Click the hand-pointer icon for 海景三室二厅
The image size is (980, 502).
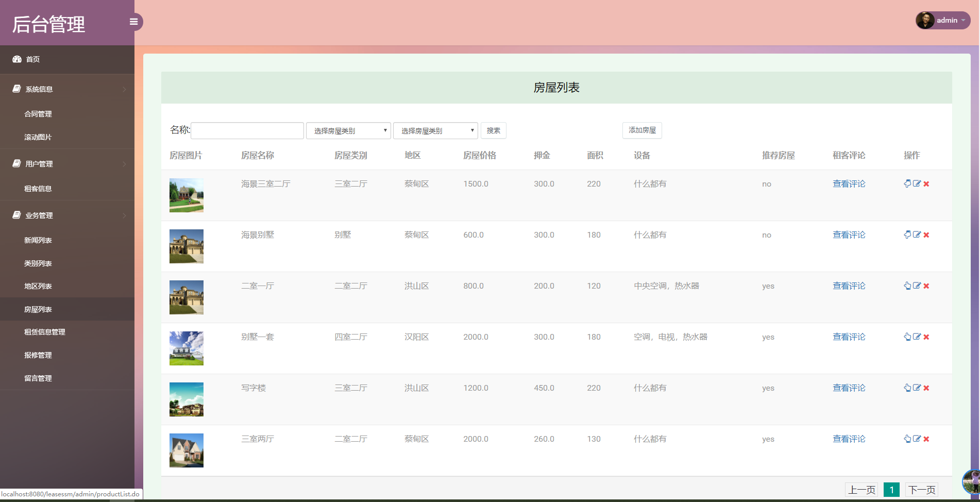click(x=907, y=183)
